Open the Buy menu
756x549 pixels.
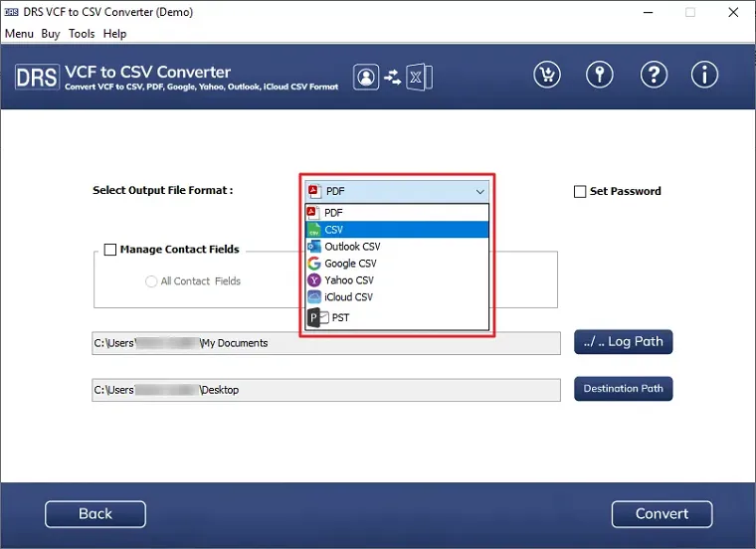click(x=51, y=34)
